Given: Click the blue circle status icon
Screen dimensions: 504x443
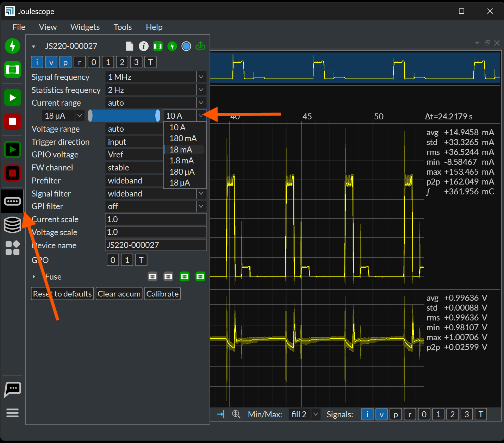Looking at the screenshot, I should [x=186, y=46].
